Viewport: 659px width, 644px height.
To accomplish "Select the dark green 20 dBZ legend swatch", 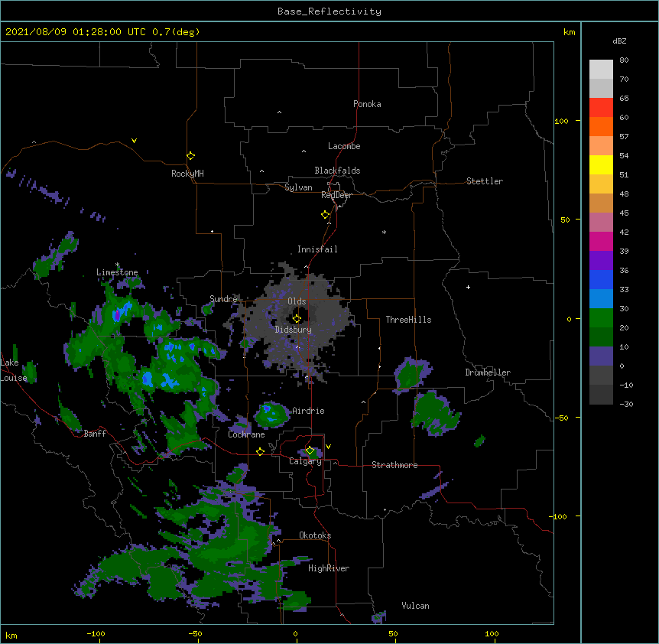I will (601, 337).
